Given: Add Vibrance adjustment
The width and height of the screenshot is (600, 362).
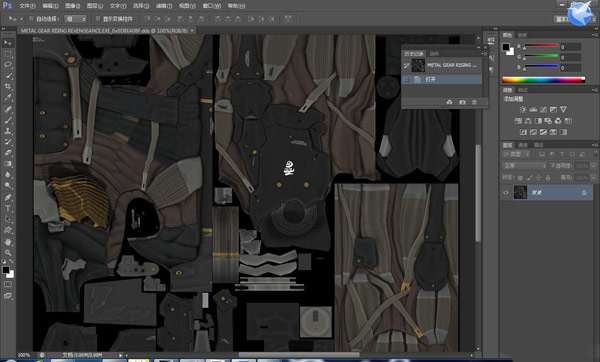Looking at the screenshot, I should [x=563, y=109].
